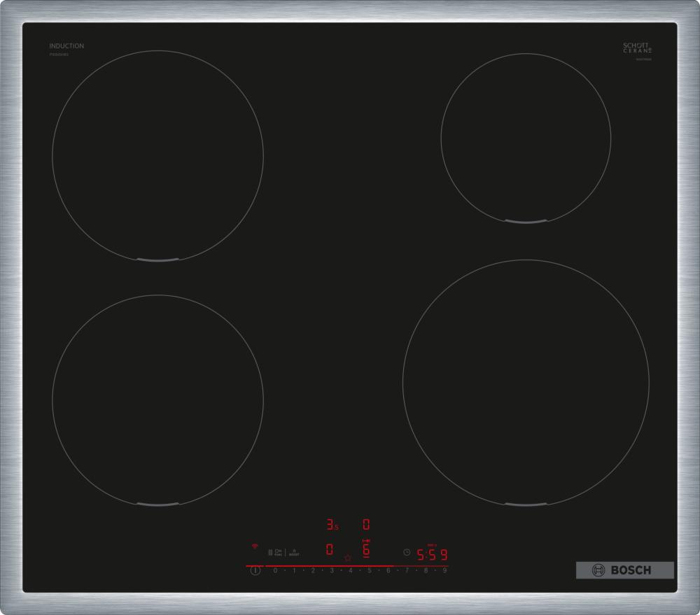Touch the large front-right cooking zone
The width and height of the screenshot is (700, 615).
pyautogui.click(x=526, y=382)
